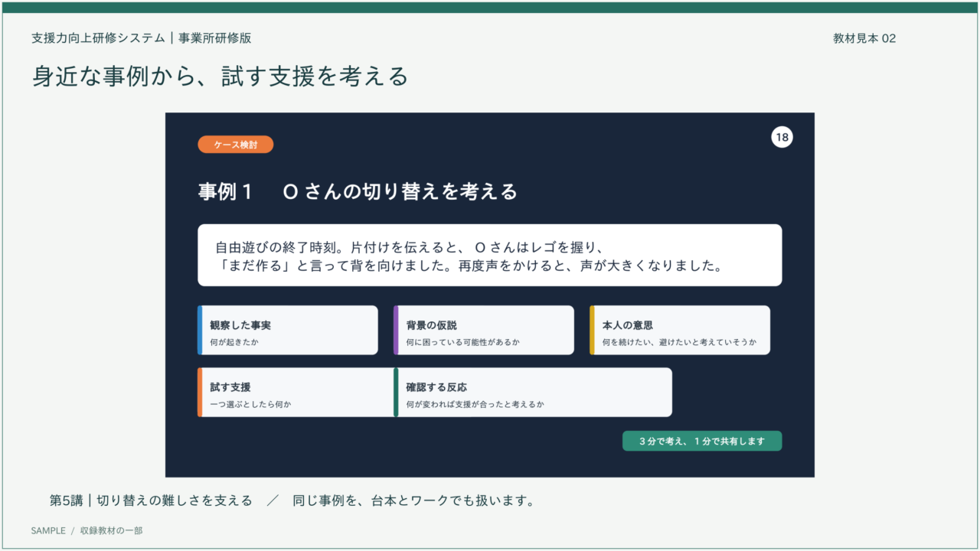Click the orange ケース検討 badge
The height and width of the screenshot is (551, 980).
tap(235, 144)
